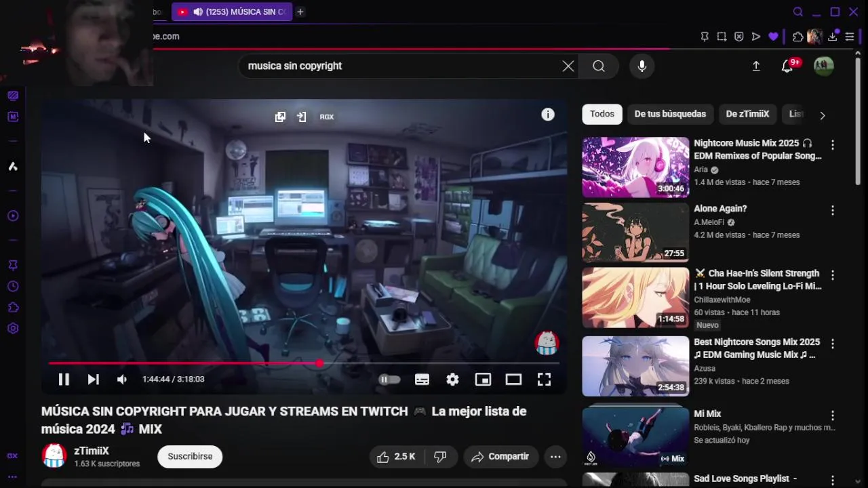
Task: Like the video (2.5 K)
Action: tap(396, 457)
